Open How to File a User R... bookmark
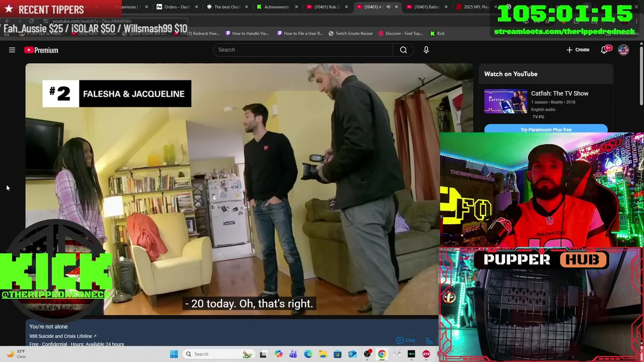This screenshot has width=644, height=362. (299, 33)
